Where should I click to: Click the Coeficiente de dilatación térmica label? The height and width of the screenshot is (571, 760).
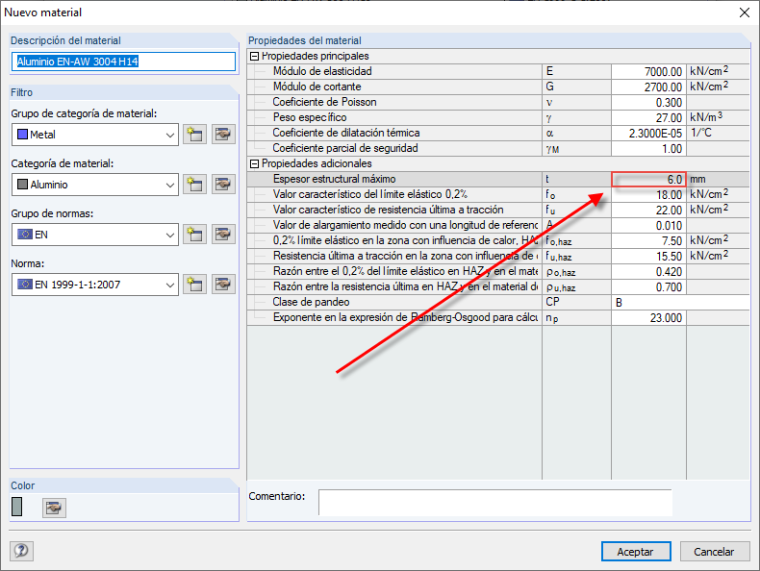pyautogui.click(x=346, y=133)
